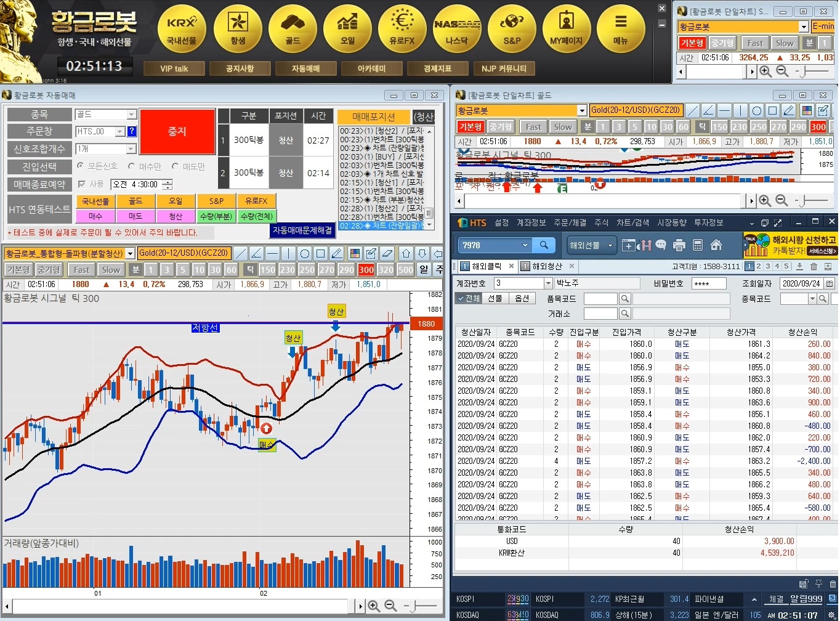
Task: Toggle the 전체 filter button in HTS
Action: [469, 298]
